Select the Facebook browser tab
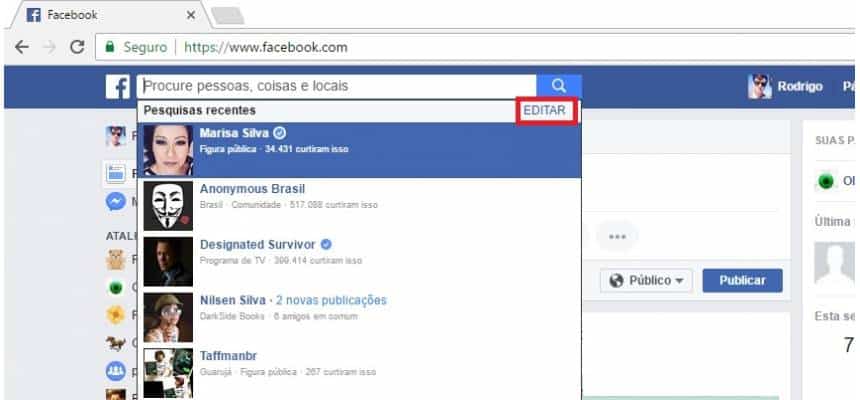860x400 pixels. pyautogui.click(x=110, y=15)
